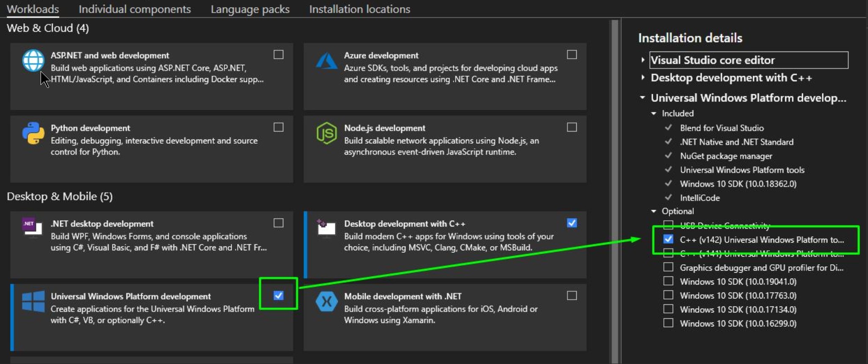Click the Xamarin mobile development icon
The image size is (868, 364).
pyautogui.click(x=327, y=301)
